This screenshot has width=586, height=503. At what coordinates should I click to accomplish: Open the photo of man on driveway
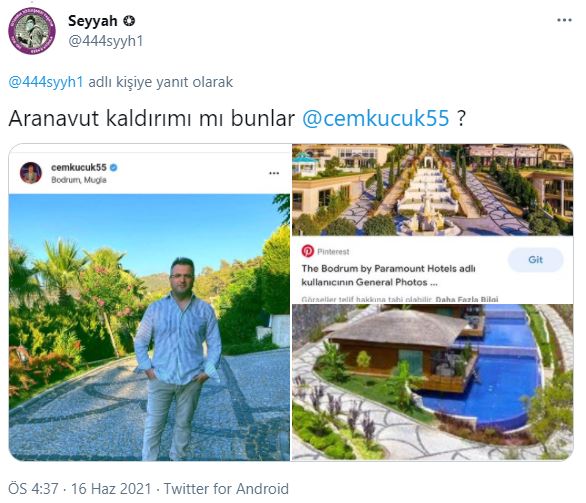pos(149,327)
